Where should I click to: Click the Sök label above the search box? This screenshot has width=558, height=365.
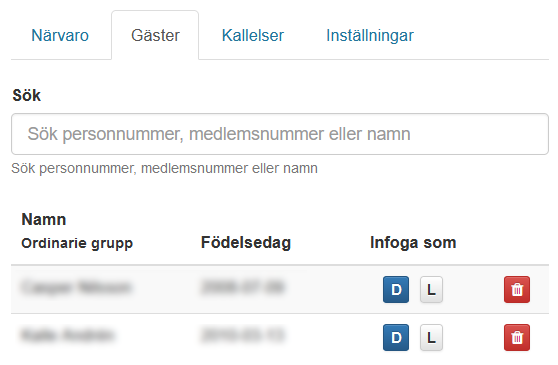[27, 95]
